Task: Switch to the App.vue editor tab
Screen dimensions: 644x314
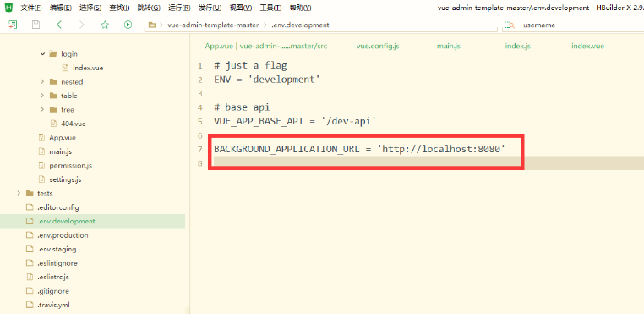Action: pyautogui.click(x=266, y=46)
